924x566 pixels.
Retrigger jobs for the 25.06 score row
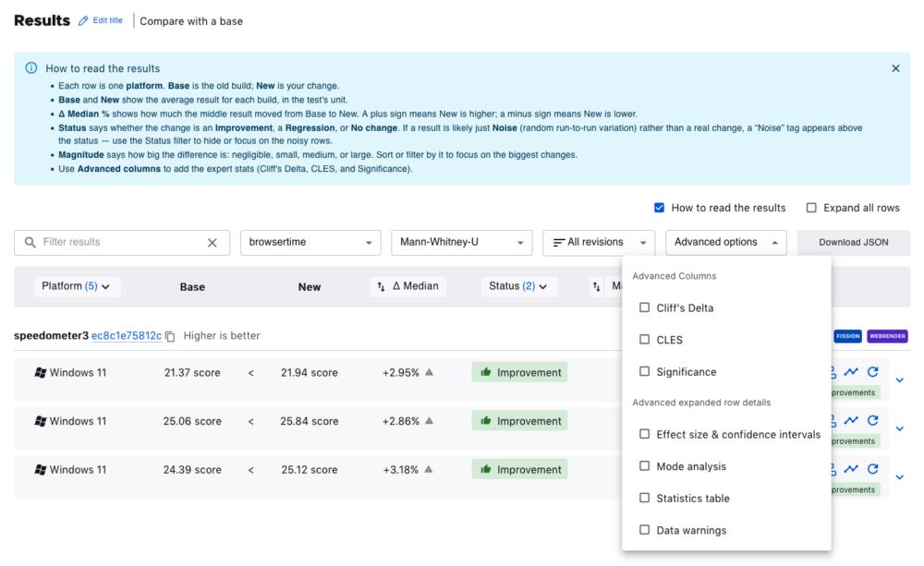pos(873,420)
